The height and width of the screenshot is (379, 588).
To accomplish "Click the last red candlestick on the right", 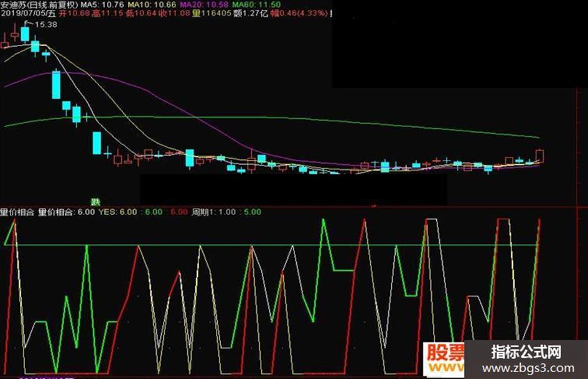I will pos(539,156).
